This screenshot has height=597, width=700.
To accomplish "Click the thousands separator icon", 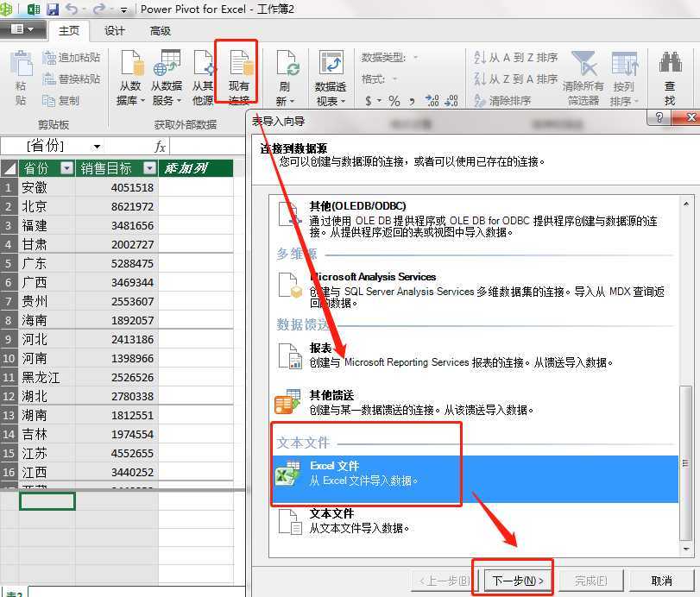I will click(412, 101).
